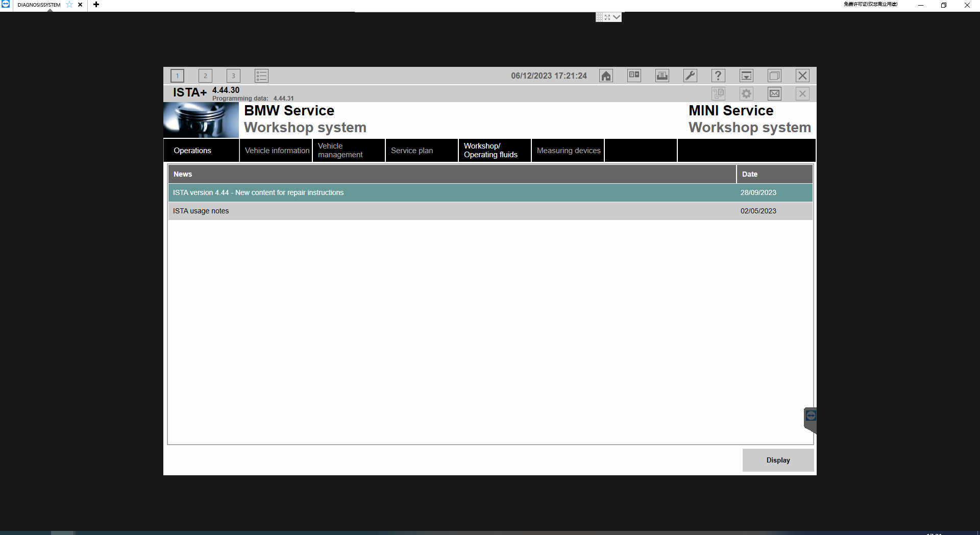The image size is (980, 535).
Task: Click the Home icon in ISTA toolbar
Action: (606, 76)
